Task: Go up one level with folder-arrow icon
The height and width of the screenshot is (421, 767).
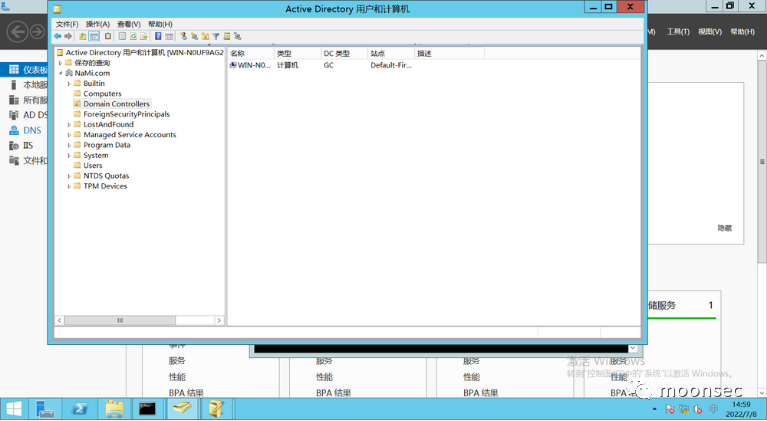Action: [83, 36]
